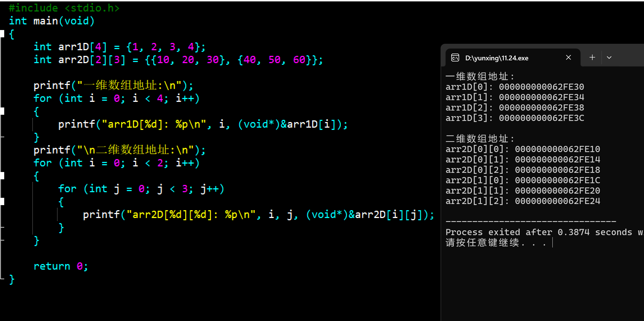Click the Process exited message in console
The width and height of the screenshot is (644, 321).
(x=538, y=232)
